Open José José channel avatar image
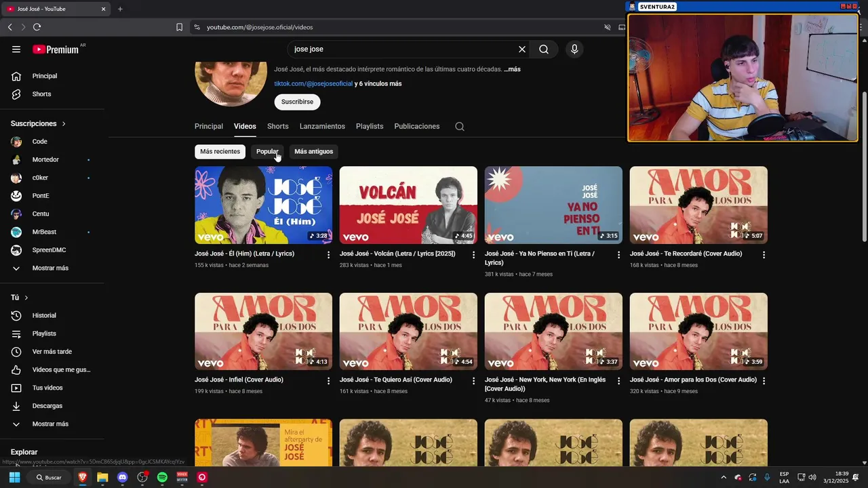Screen dimensions: 868x488 click(231, 85)
